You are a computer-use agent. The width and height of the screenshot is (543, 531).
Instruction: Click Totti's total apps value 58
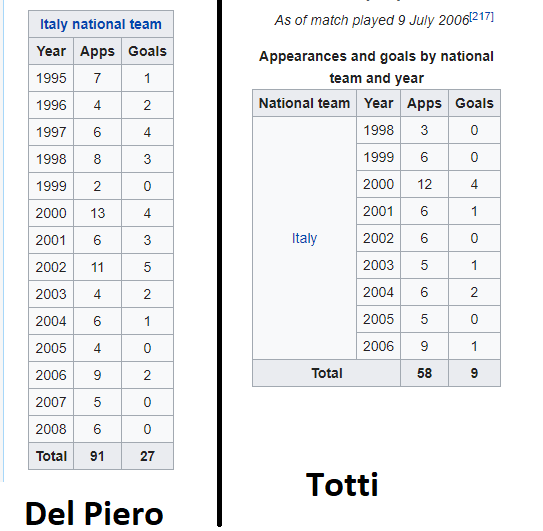click(x=425, y=373)
